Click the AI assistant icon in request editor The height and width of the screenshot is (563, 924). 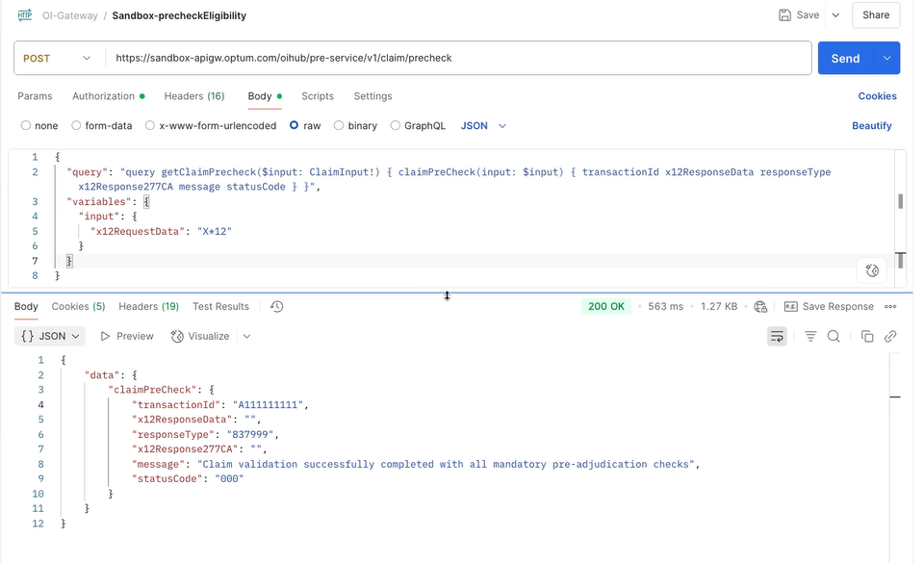[872, 270]
